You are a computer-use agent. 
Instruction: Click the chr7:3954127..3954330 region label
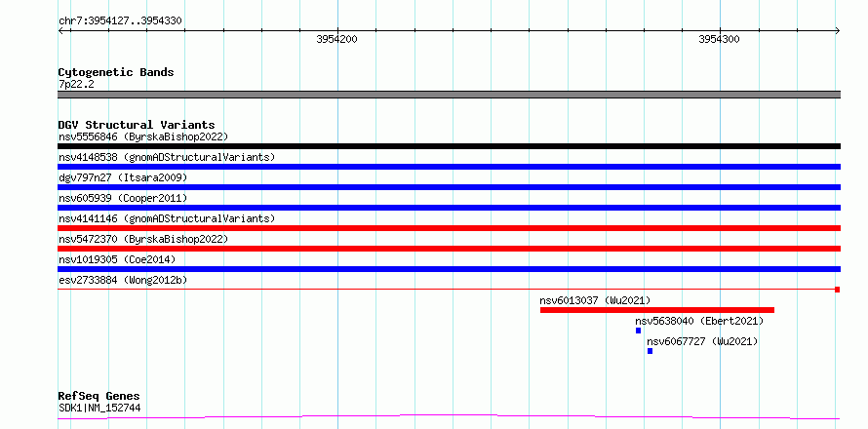pyautogui.click(x=120, y=21)
